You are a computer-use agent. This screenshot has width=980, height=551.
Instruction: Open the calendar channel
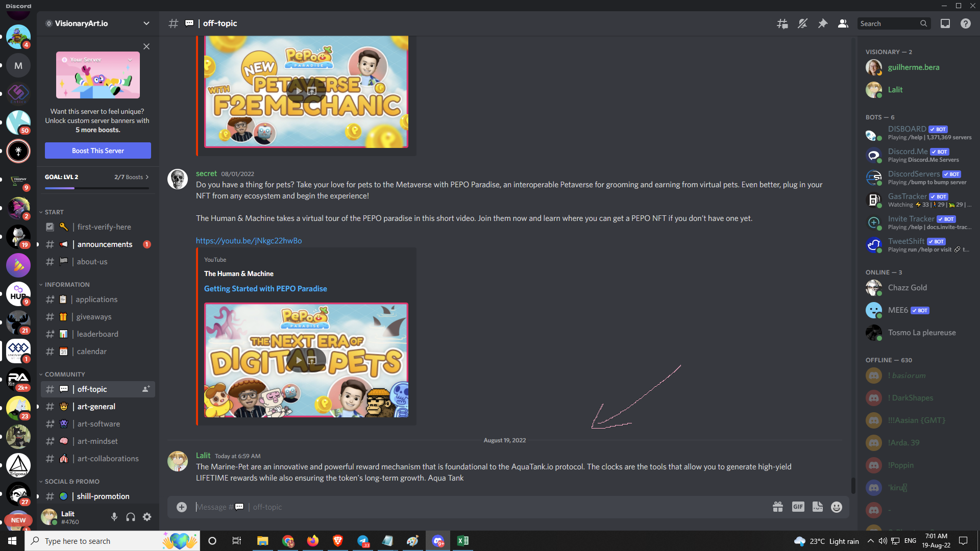point(98,352)
